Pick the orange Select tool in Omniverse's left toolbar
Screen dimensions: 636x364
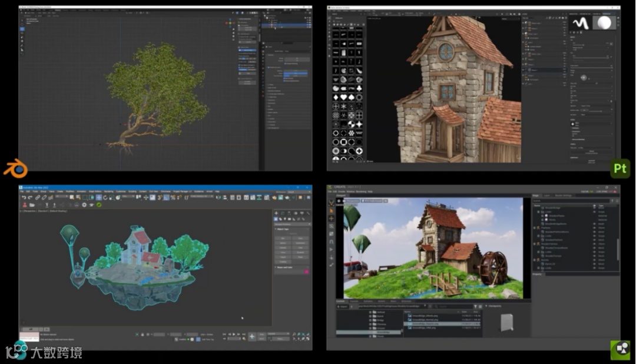pyautogui.click(x=331, y=211)
